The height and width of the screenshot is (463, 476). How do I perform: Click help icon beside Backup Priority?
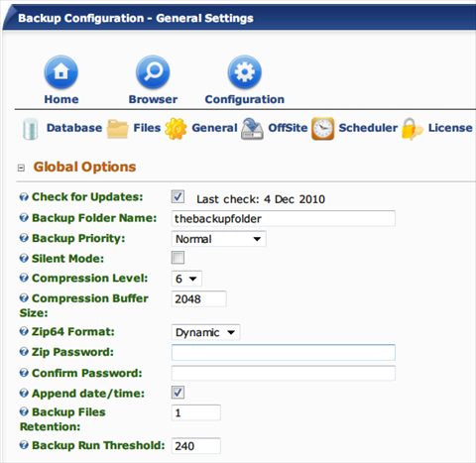coord(24,238)
